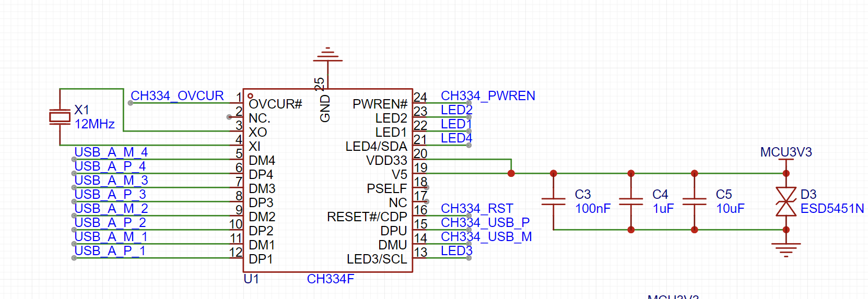Click the MCU3V3 power net label
This screenshot has width=868, height=299.
coord(786,152)
